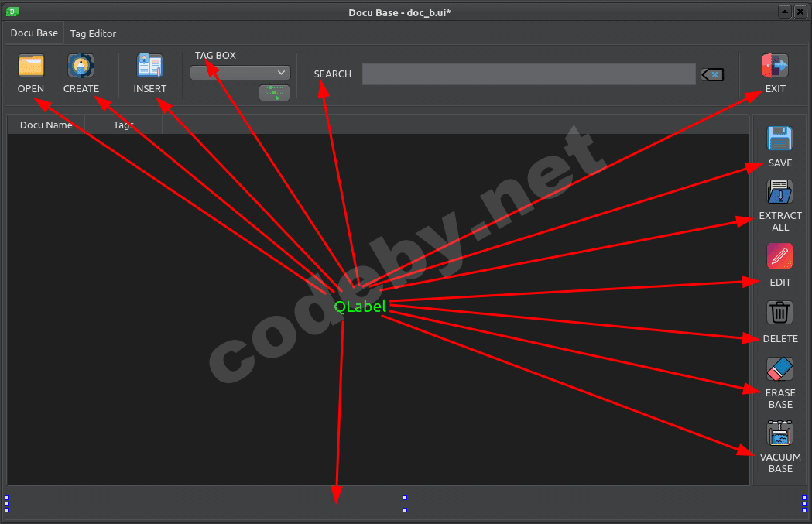This screenshot has height=524, width=812.
Task: Click the ERASE BASE label text
Action: pyautogui.click(x=780, y=398)
